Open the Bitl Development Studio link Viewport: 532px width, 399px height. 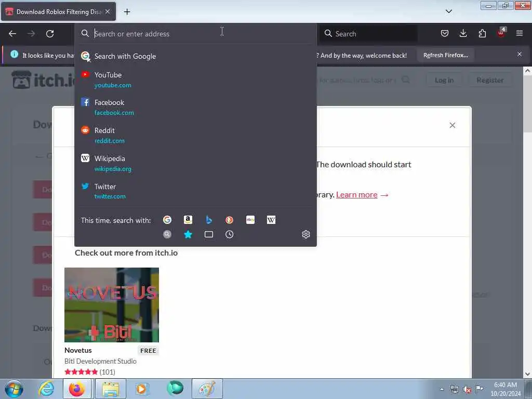100,361
